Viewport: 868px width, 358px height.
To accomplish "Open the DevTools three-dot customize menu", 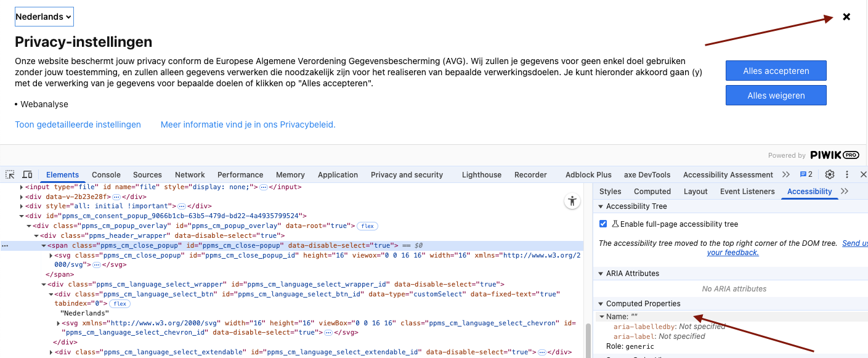I will click(847, 175).
